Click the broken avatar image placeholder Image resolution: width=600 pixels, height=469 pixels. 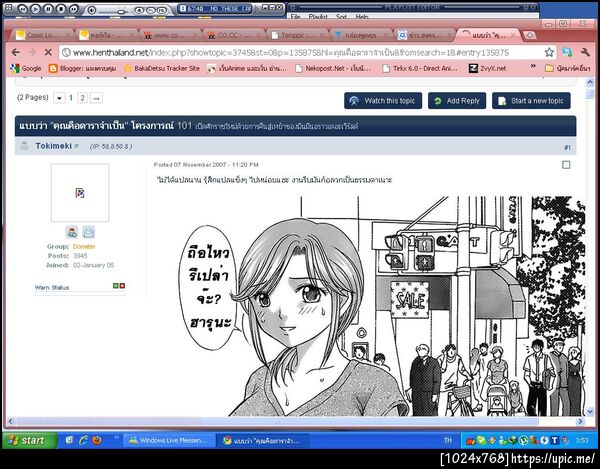[x=80, y=193]
